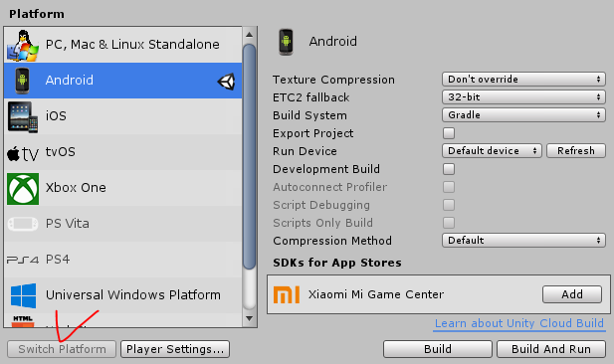Click the Android phone icon in platform list

coord(23,81)
